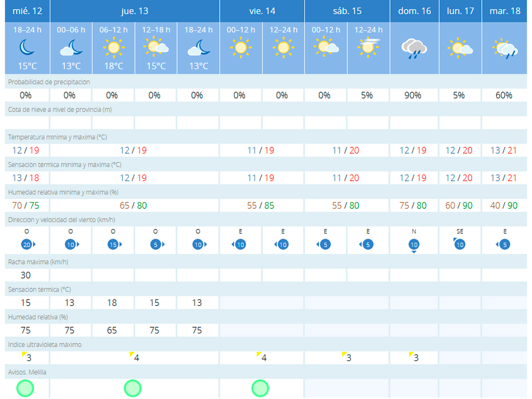Click the 13 / 21 temperature for mar. 18
This screenshot has height=399, width=532.
click(x=504, y=150)
